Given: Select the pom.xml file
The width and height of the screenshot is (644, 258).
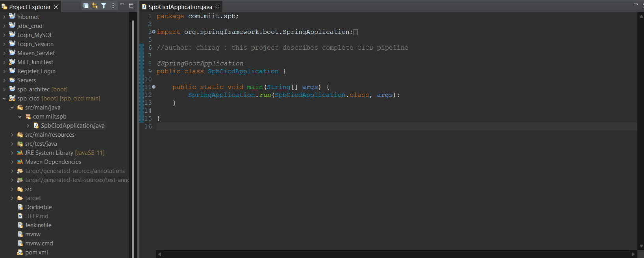Looking at the screenshot, I should [37, 252].
